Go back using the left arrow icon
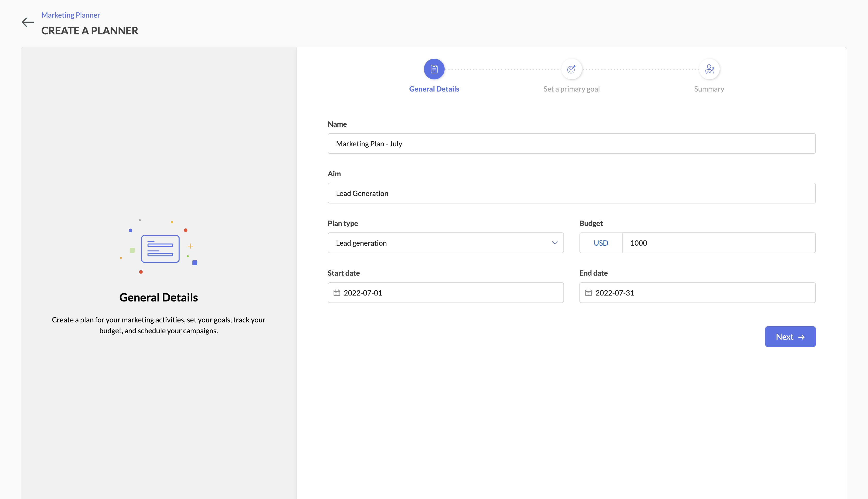Viewport: 868px width, 499px height. 28,22
